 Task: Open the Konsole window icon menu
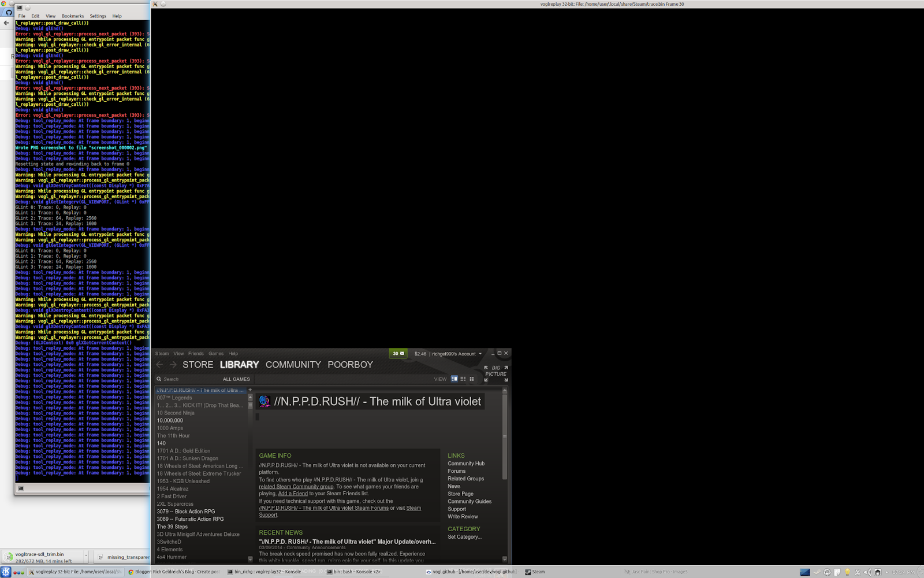pos(19,8)
